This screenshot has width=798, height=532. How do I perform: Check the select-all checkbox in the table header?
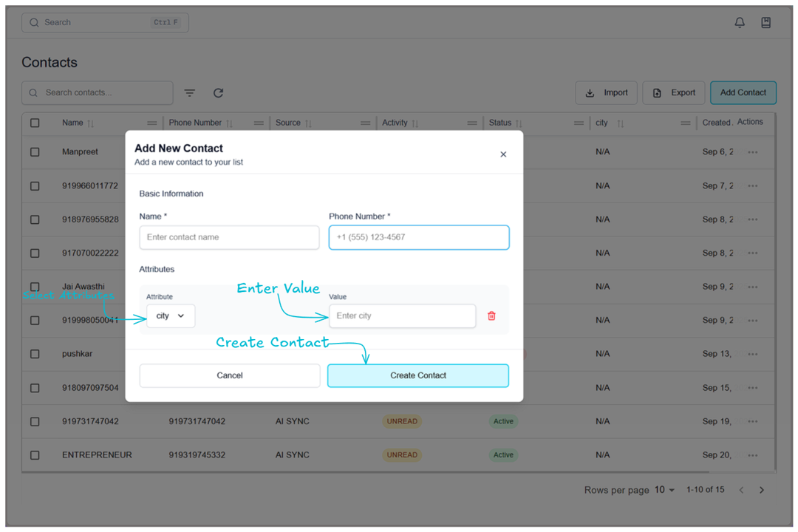pos(35,123)
